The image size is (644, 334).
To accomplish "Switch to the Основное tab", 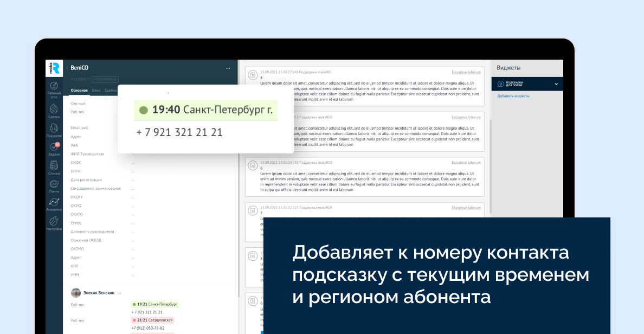I will pyautogui.click(x=79, y=91).
